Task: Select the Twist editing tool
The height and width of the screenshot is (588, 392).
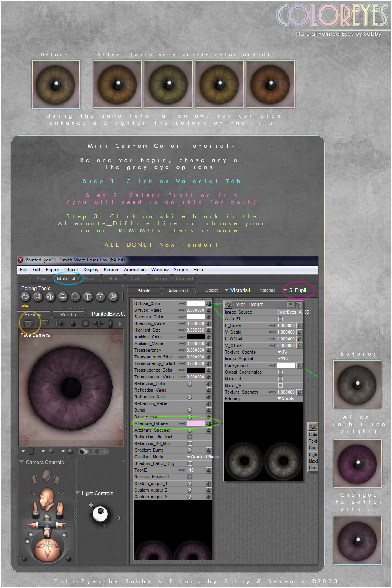Action: coord(38,297)
